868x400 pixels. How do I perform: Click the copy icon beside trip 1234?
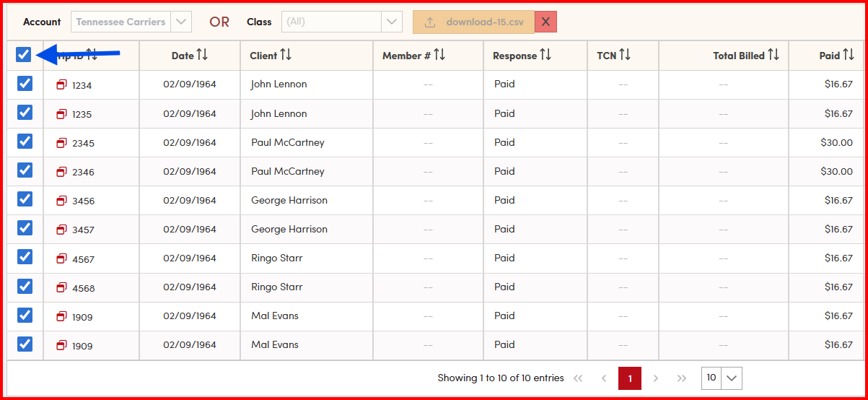tap(61, 85)
